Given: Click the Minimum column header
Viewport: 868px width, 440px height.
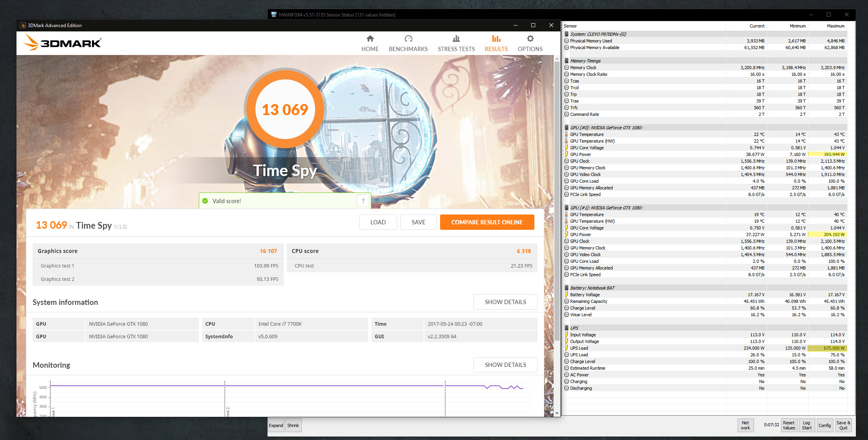Looking at the screenshot, I should 787,26.
